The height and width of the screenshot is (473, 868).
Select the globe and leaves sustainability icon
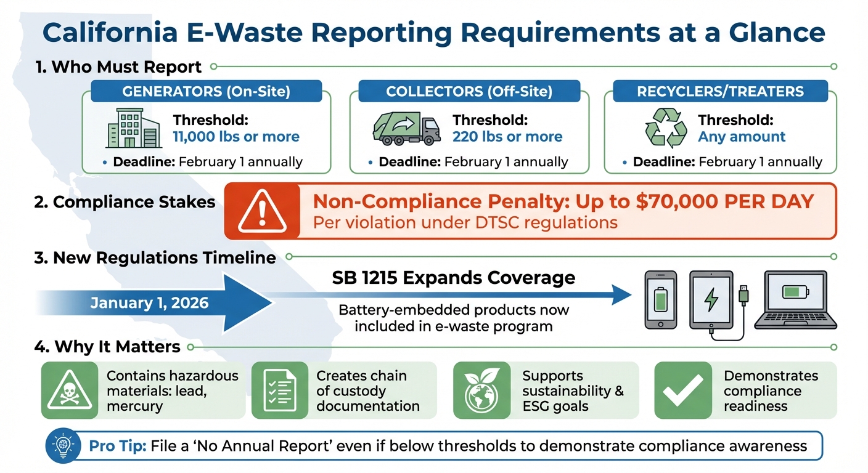pyautogui.click(x=481, y=390)
